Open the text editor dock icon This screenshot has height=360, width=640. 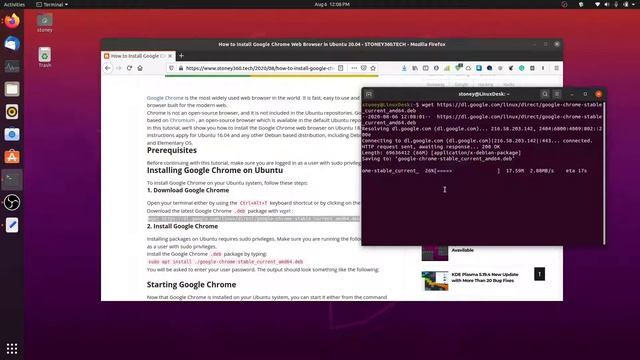pyautogui.click(x=12, y=225)
